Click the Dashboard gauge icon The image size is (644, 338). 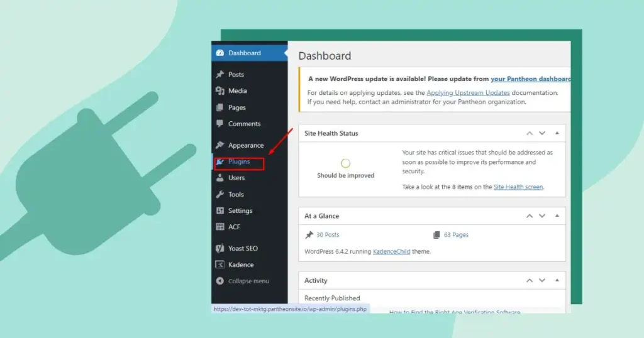click(220, 53)
